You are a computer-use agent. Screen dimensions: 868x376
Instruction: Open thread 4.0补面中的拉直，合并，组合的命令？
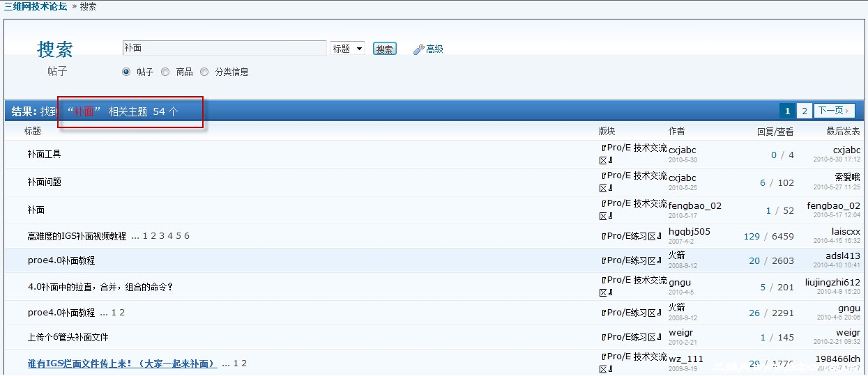[100, 287]
